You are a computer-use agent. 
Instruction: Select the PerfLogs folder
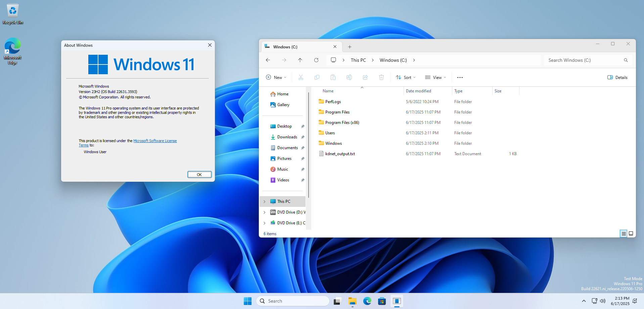pyautogui.click(x=330, y=102)
